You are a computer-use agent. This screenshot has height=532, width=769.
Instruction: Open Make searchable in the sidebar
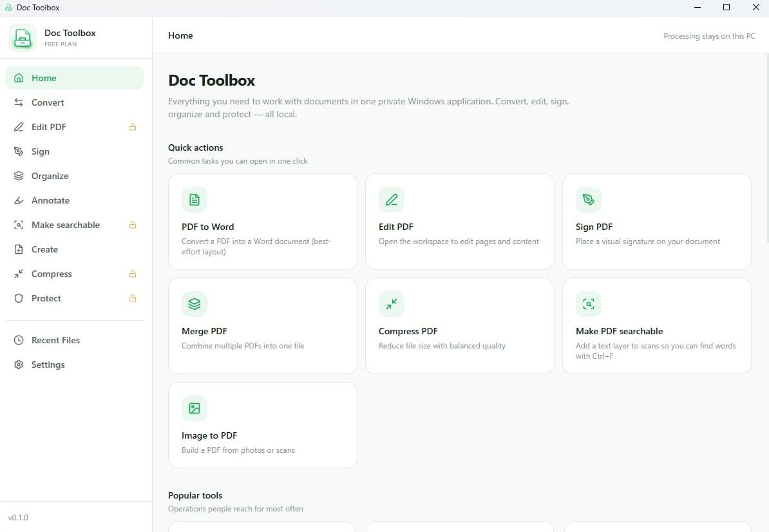tap(75, 225)
